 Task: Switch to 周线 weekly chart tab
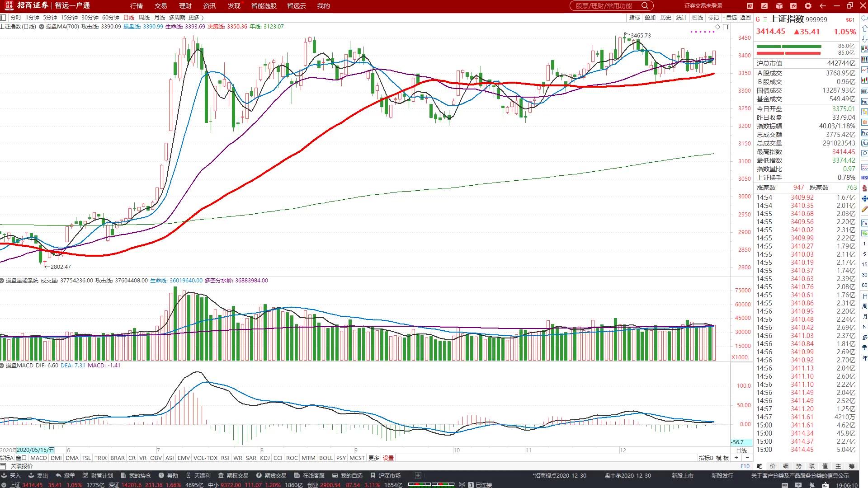pos(144,18)
